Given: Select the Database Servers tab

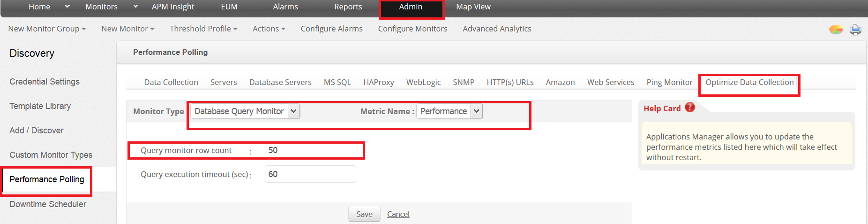Looking at the screenshot, I should (x=280, y=82).
